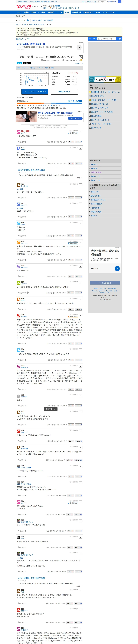
Task: Click the RSS feed icon beside the update time
Action: [81, 60]
